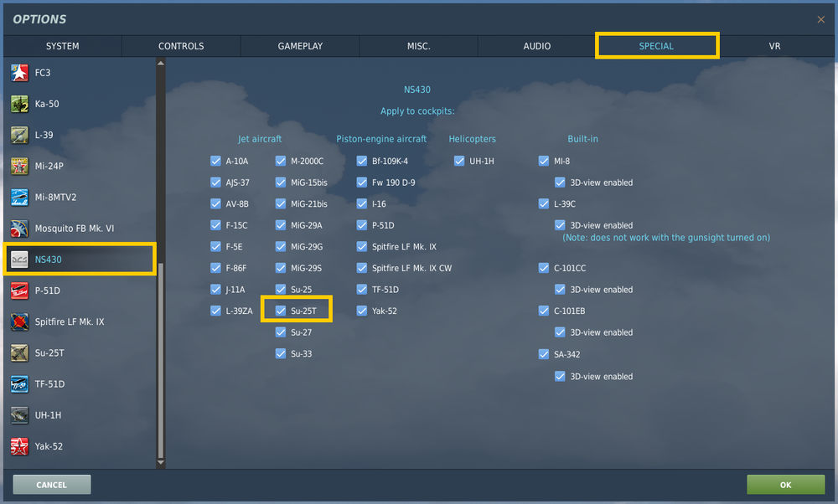Toggle the AV-8B checkbox

click(x=216, y=203)
